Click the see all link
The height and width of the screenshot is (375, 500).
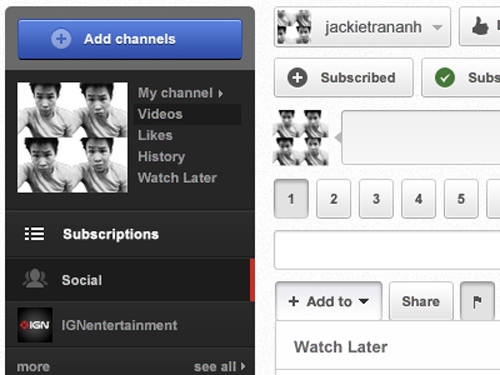click(x=220, y=367)
